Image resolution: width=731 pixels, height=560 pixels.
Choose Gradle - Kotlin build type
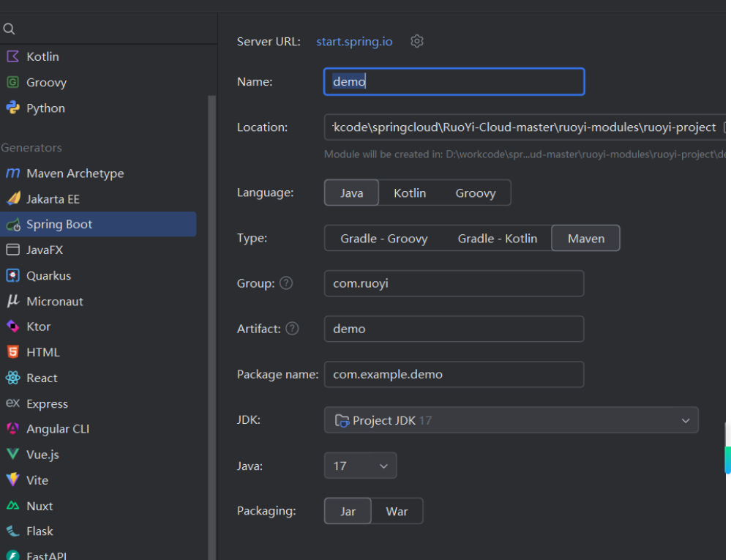[497, 238]
